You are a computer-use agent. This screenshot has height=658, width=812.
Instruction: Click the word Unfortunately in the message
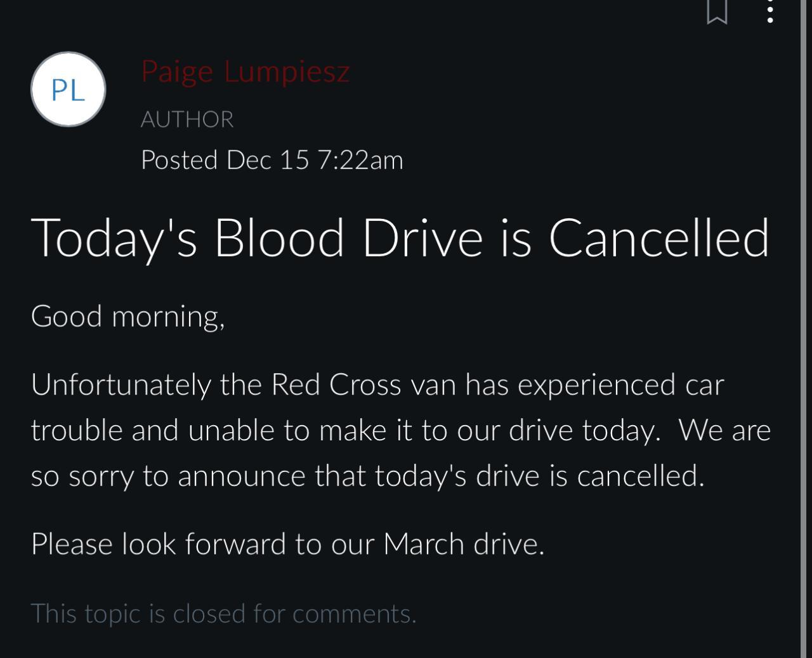coord(121,385)
